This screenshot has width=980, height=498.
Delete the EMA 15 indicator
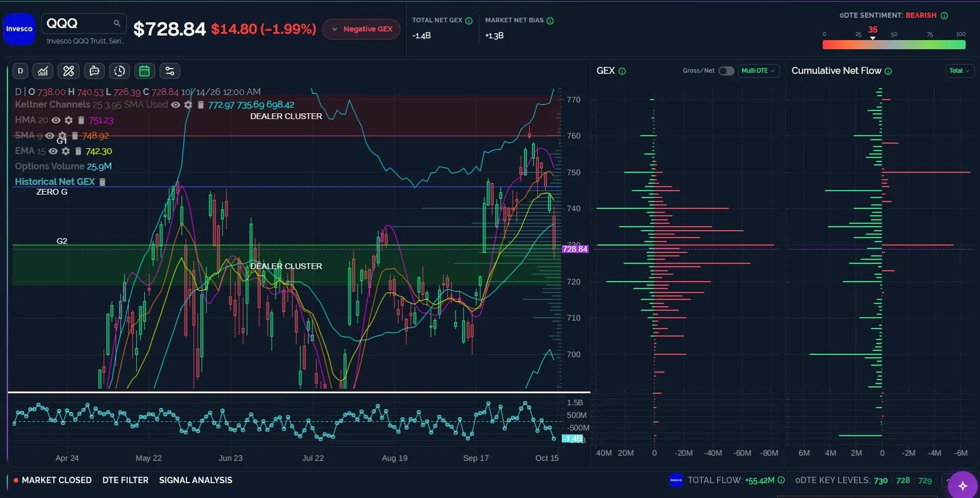(x=78, y=151)
